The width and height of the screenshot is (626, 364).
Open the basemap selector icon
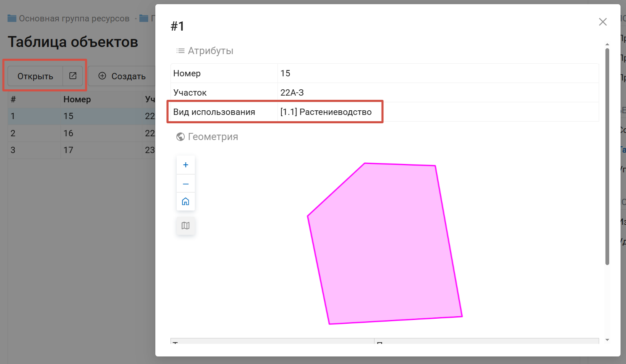pos(186,226)
